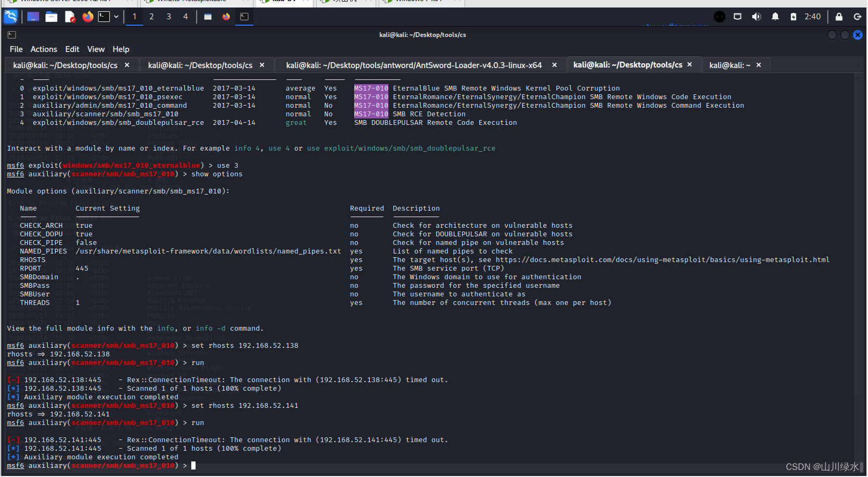Open the battery power manager icon

[x=794, y=17]
